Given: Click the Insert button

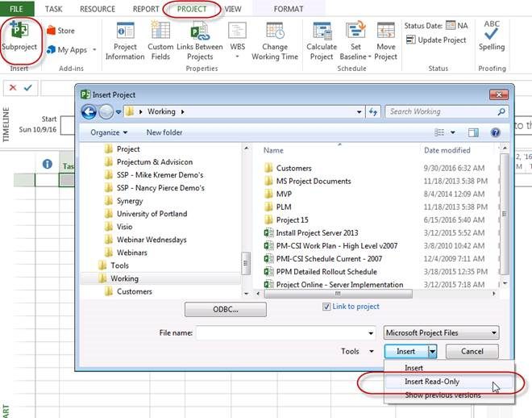Looking at the screenshot, I should 406,352.
